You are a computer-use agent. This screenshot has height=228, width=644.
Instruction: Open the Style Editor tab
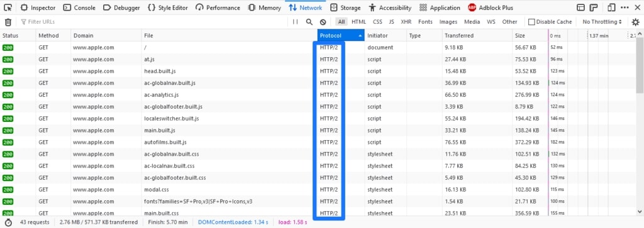click(x=167, y=8)
